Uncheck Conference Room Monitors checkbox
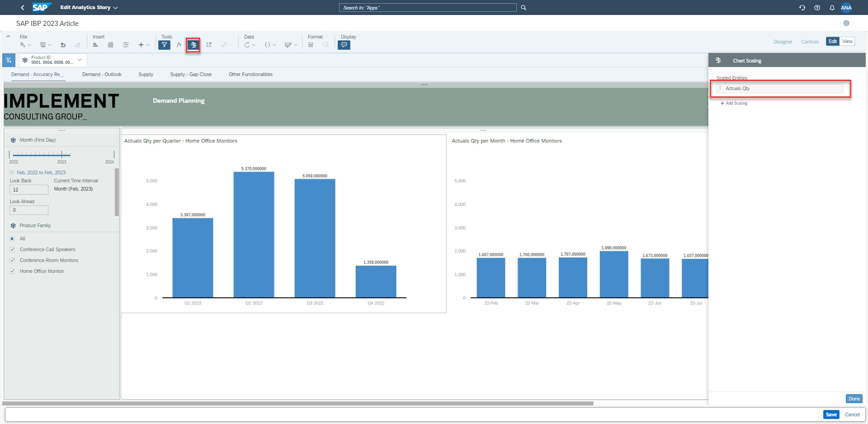 (x=12, y=260)
